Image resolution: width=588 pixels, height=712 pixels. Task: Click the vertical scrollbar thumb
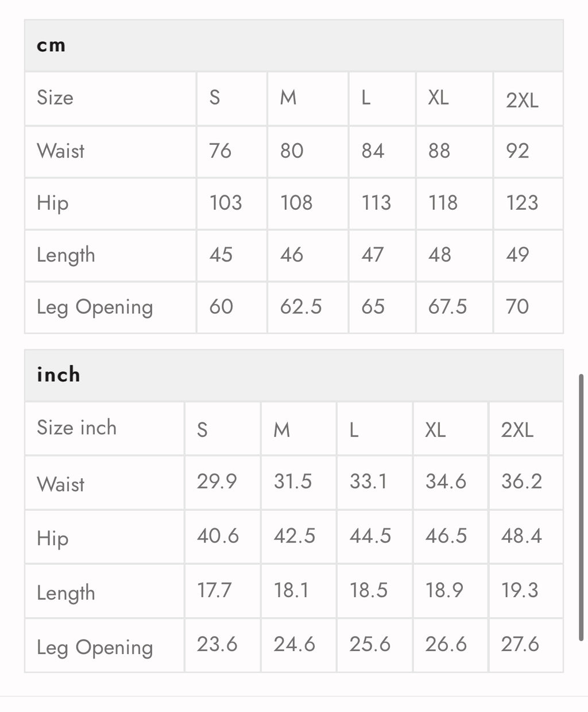pyautogui.click(x=581, y=507)
